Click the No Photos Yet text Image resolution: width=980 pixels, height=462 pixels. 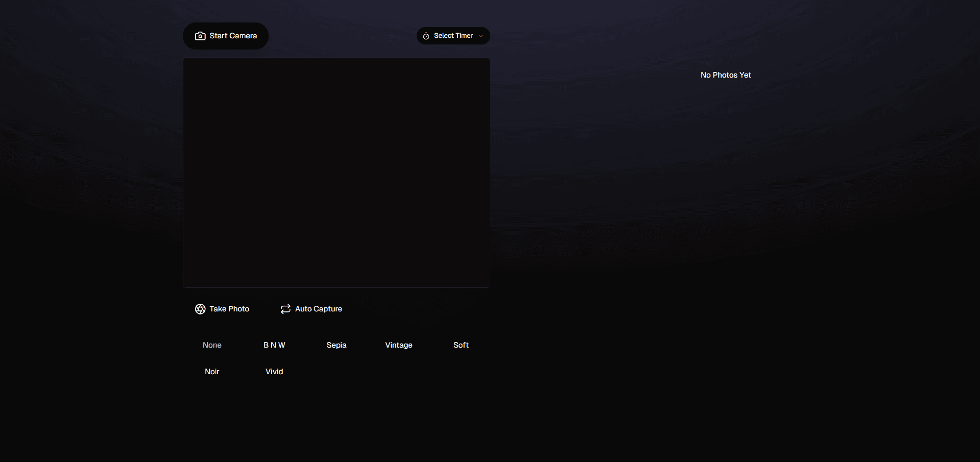pyautogui.click(x=726, y=75)
